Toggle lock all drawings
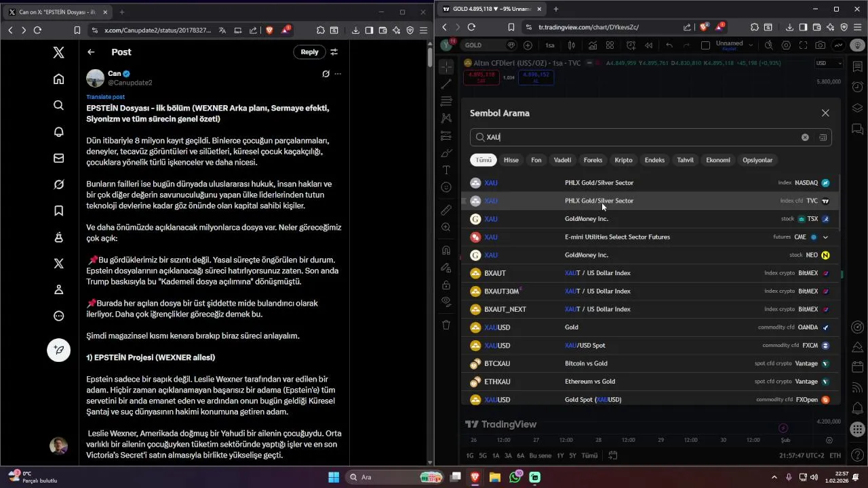Image resolution: width=868 pixels, height=488 pixels. (446, 285)
